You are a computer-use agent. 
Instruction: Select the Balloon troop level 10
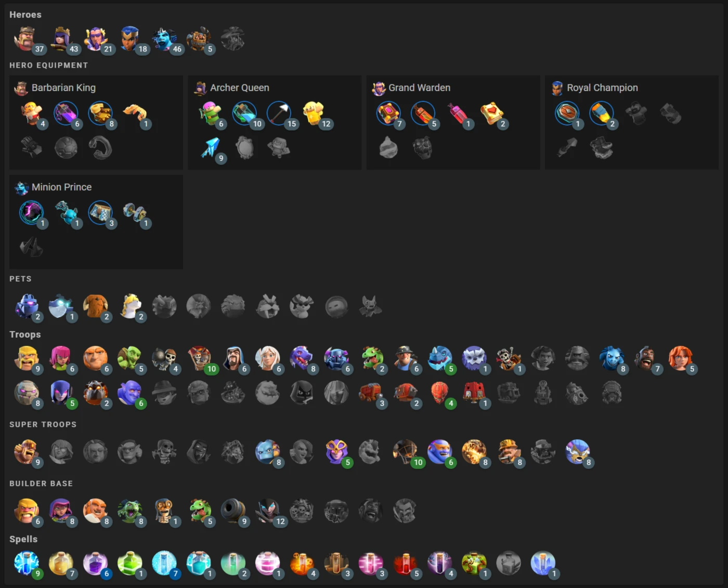pyautogui.click(x=199, y=359)
